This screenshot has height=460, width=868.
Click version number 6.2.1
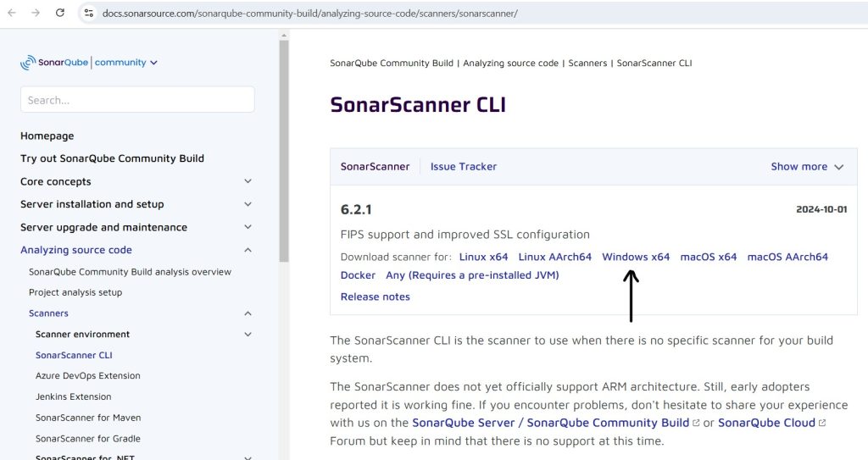(356, 210)
